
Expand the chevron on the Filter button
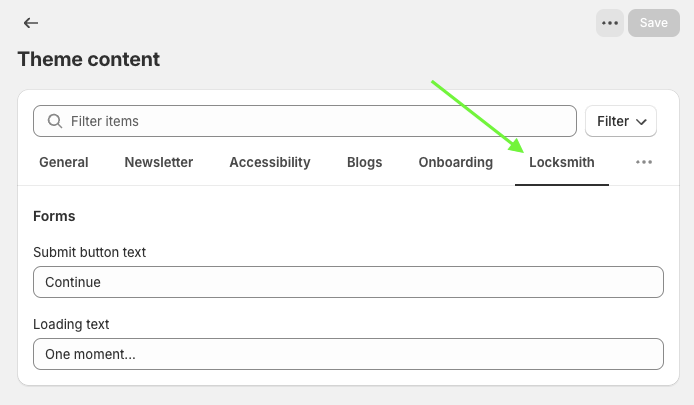tap(641, 122)
